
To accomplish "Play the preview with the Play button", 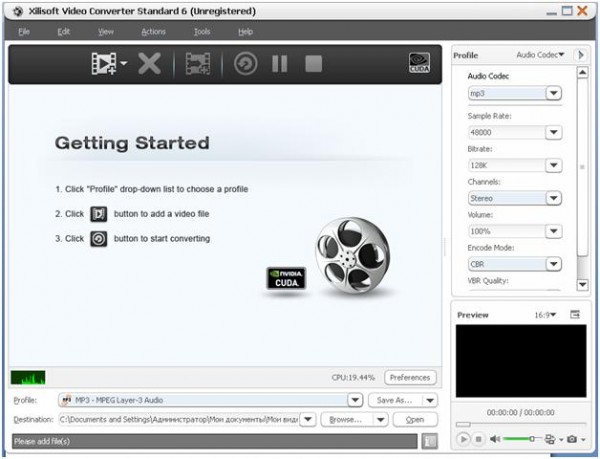I will (x=463, y=439).
